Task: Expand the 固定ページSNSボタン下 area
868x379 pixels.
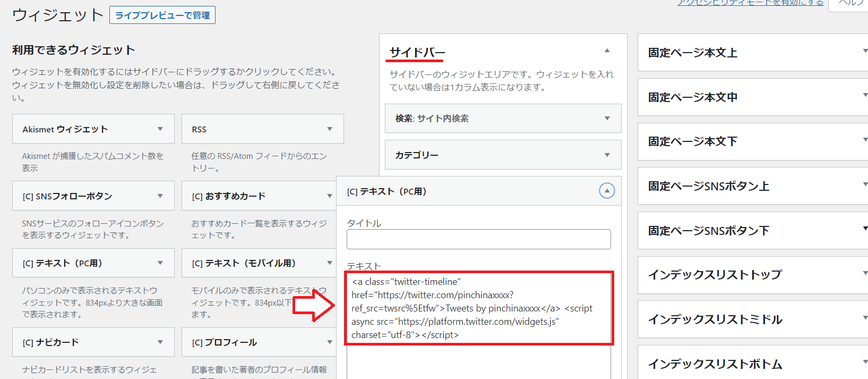Action: pos(864,229)
